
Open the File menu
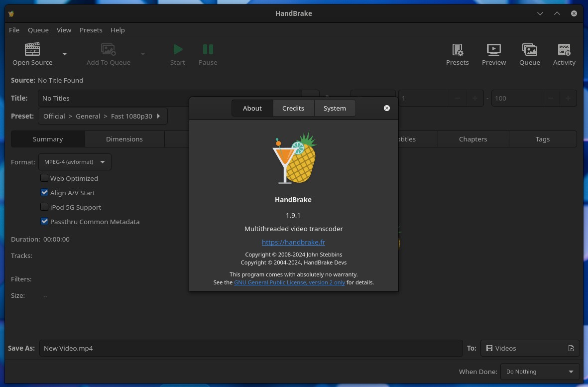(x=14, y=30)
